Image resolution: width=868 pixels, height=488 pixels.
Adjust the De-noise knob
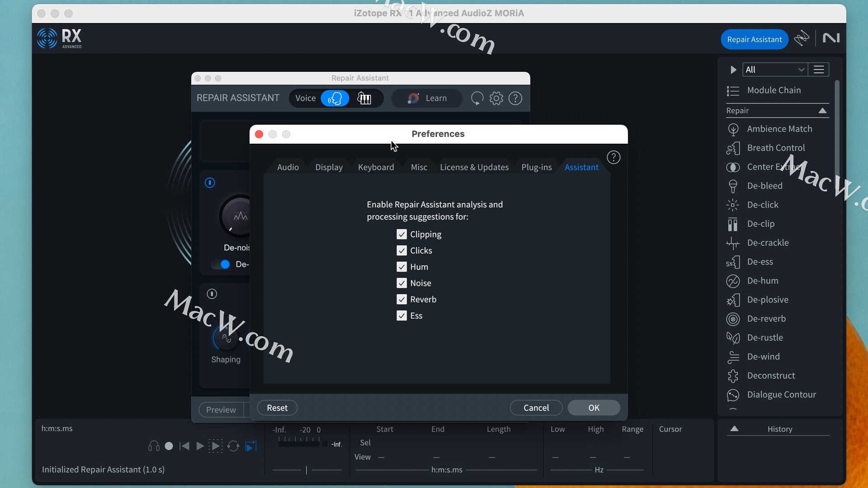236,217
